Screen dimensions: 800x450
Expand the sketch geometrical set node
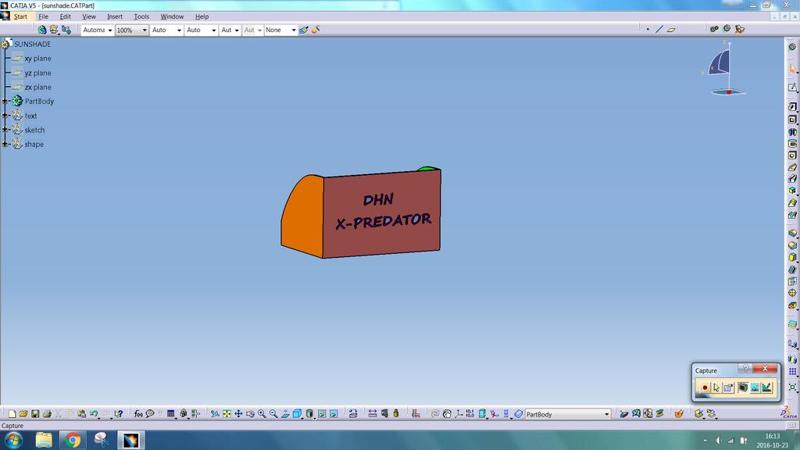point(5,130)
